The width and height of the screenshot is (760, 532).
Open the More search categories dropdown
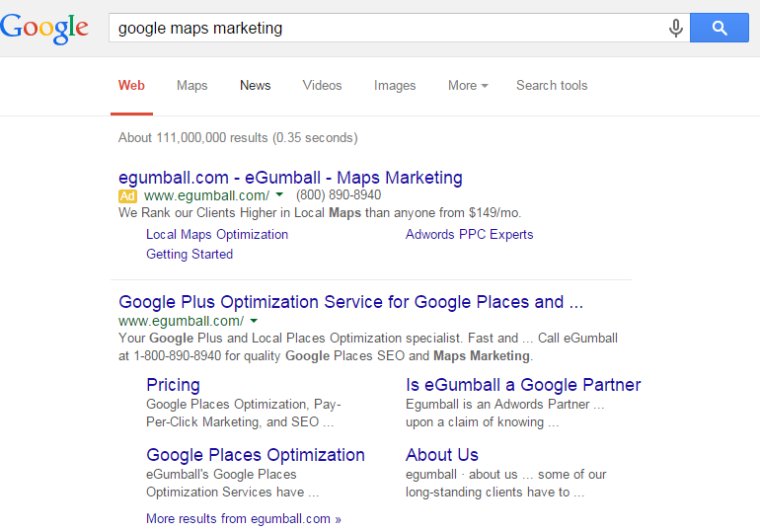[468, 86]
